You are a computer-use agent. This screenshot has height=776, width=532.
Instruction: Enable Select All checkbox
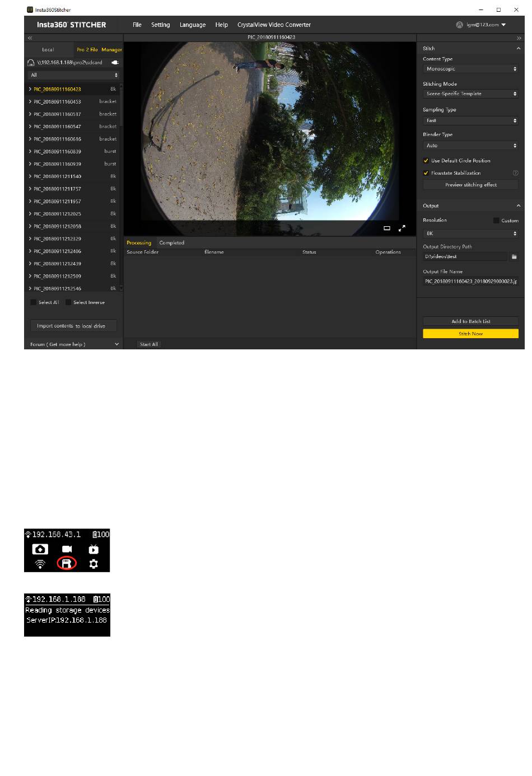pos(34,302)
